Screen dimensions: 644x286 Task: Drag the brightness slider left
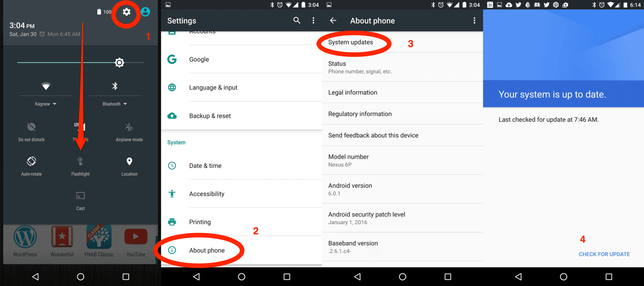(120, 62)
